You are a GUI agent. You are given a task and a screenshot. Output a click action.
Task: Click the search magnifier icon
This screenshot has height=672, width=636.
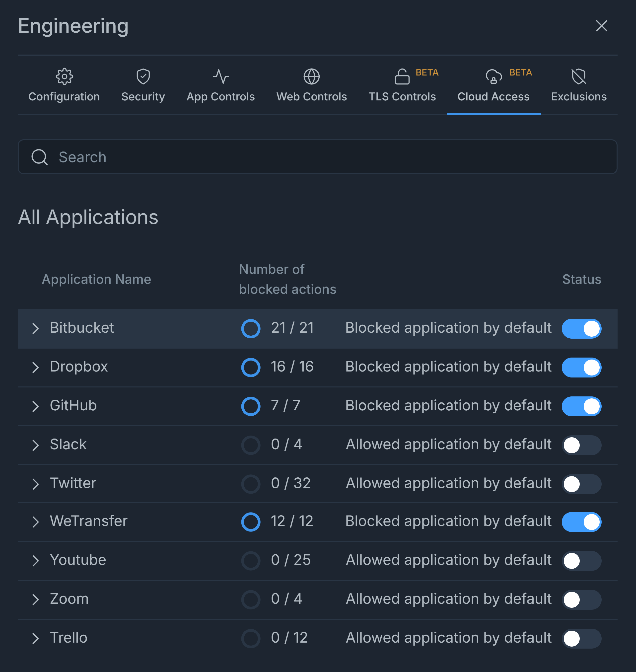tap(39, 157)
